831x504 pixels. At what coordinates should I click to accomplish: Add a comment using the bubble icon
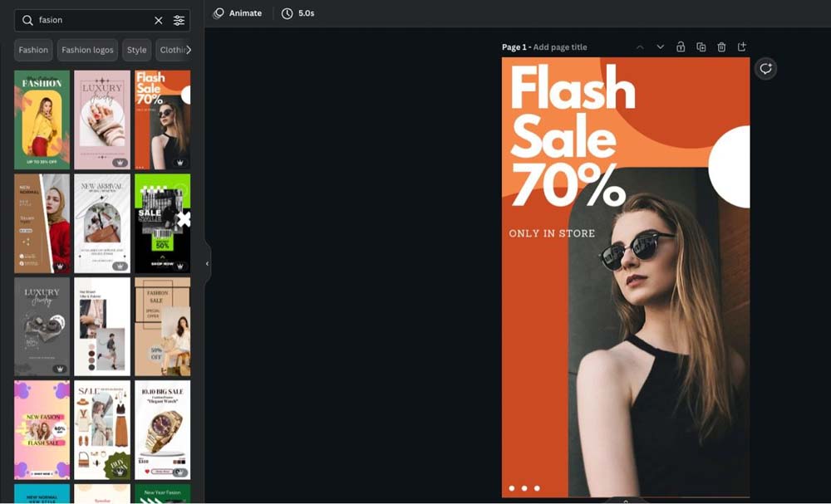pos(765,69)
